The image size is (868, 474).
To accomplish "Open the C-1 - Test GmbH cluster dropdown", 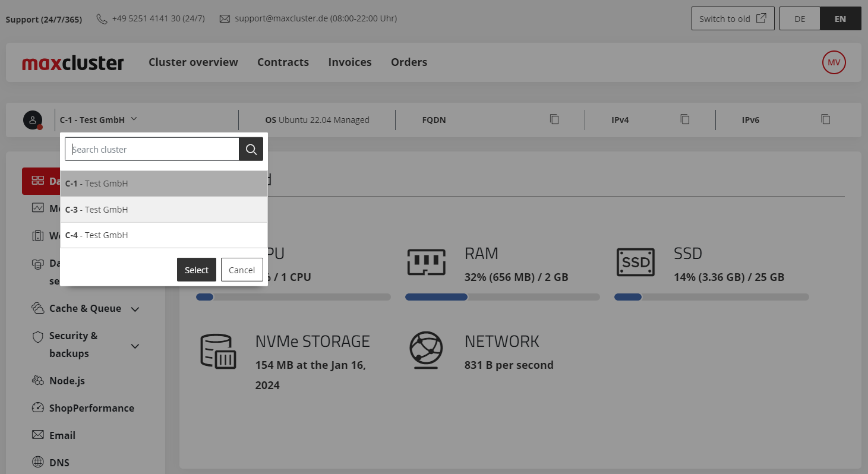I will (x=99, y=119).
